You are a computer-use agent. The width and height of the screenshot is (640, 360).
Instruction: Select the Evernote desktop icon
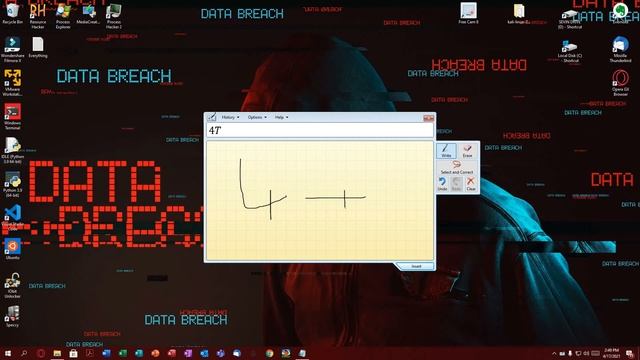(x=620, y=13)
